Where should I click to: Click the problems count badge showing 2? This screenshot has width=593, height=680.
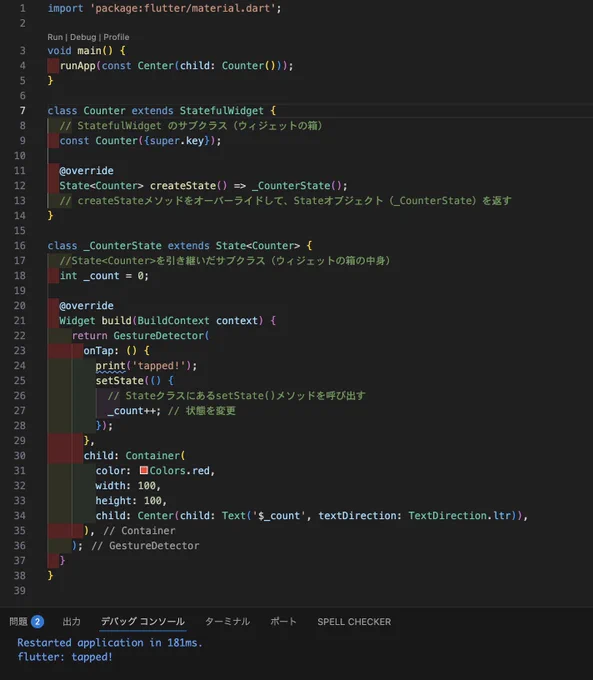[x=37, y=621]
